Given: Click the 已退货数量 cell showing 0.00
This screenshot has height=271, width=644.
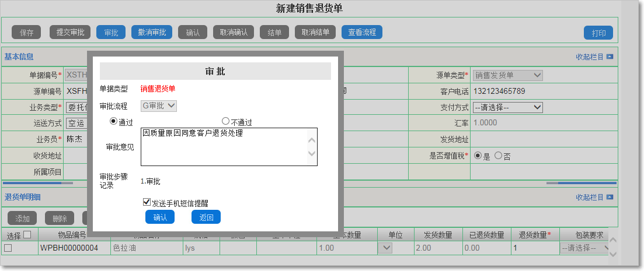Looking at the screenshot, I should point(487,248).
